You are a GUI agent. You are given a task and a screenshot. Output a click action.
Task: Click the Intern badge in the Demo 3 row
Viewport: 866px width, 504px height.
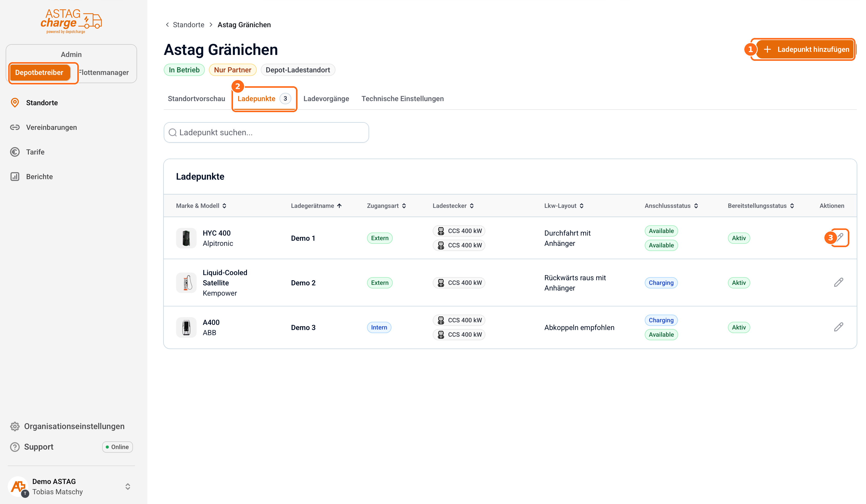[379, 327]
